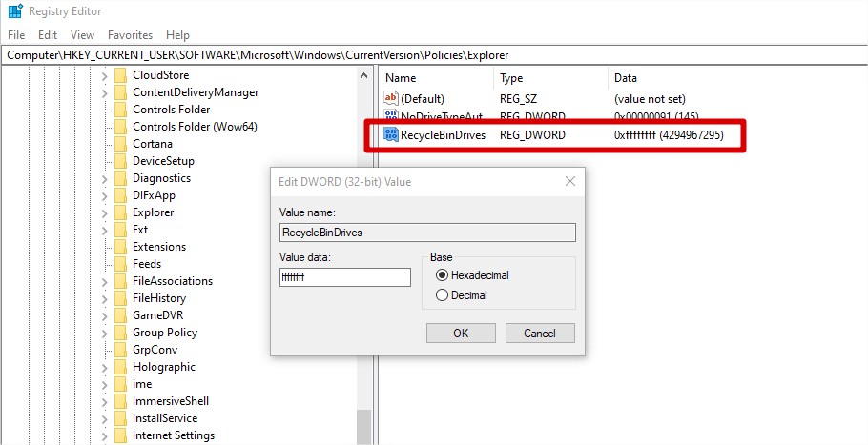Click the Extensions folder icon
868x445 pixels.
tap(121, 247)
